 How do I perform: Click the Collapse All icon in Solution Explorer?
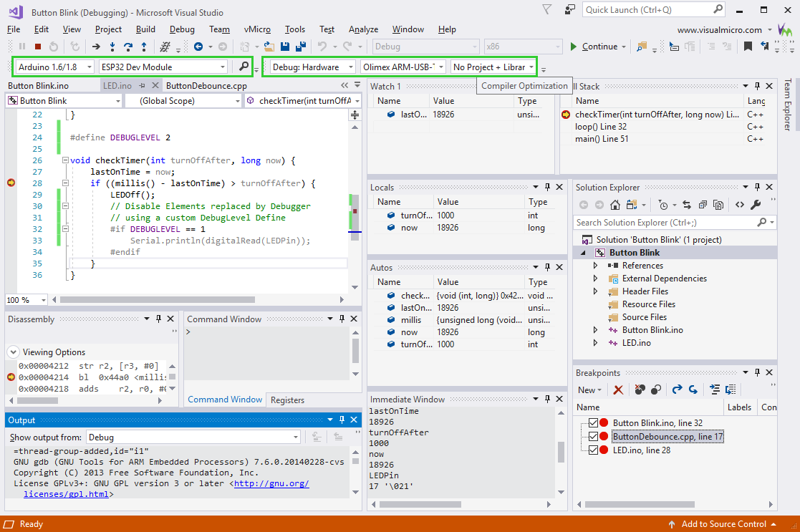[x=703, y=205]
